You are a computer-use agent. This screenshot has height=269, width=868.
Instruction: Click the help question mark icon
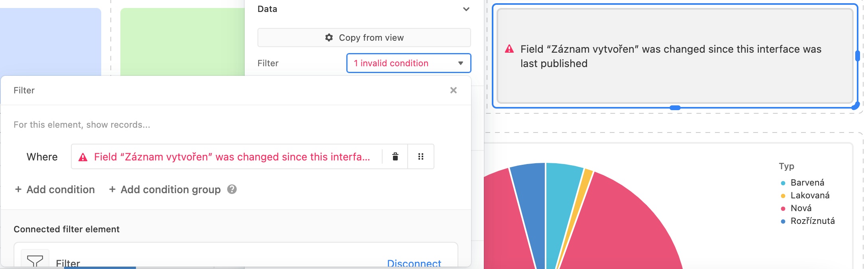tap(232, 189)
